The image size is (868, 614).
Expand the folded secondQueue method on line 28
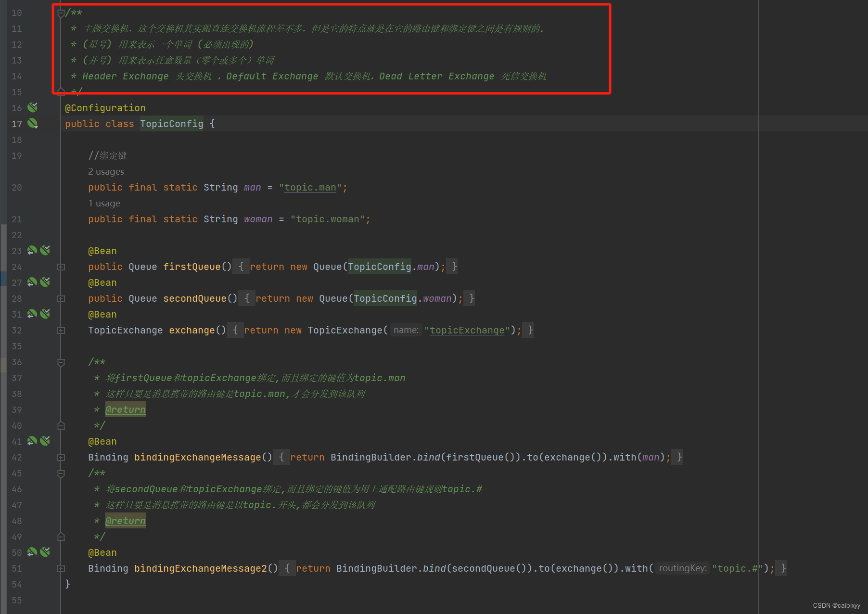(x=61, y=298)
